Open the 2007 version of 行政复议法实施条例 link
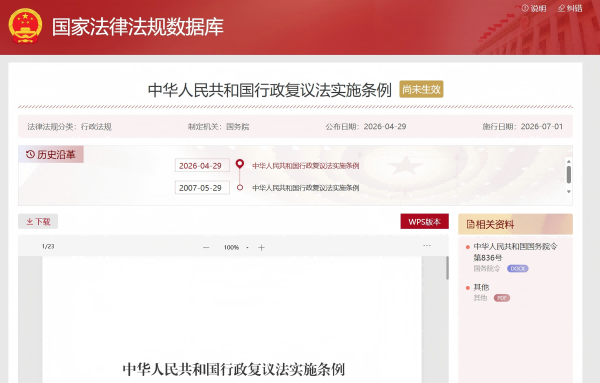Image resolution: width=600 pixels, height=383 pixels. [305, 188]
